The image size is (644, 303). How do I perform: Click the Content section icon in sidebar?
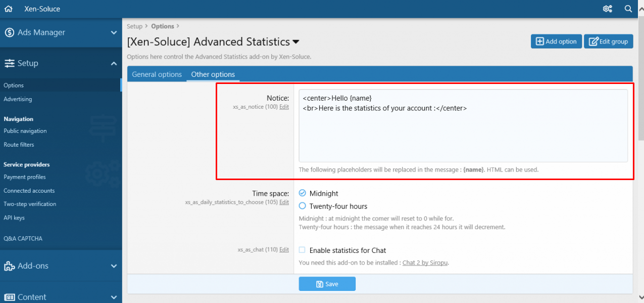9,297
